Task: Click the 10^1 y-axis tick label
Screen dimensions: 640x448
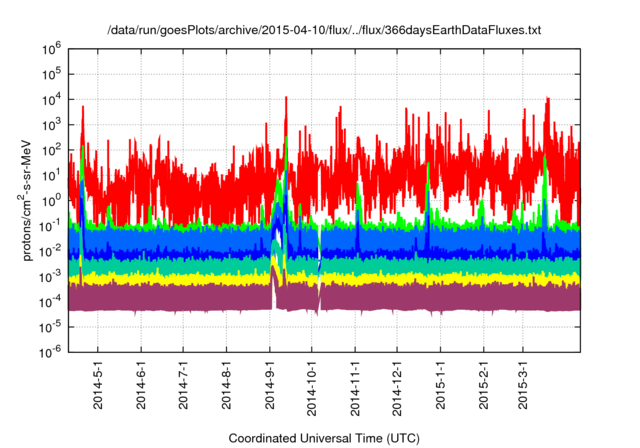Action: tap(51, 175)
